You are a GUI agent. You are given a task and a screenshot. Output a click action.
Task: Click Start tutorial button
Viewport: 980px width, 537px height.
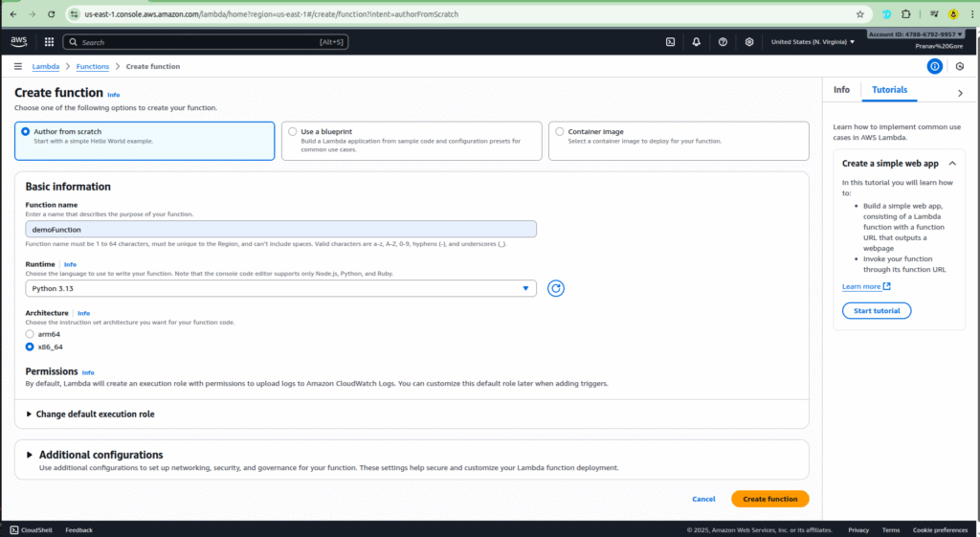tap(877, 311)
